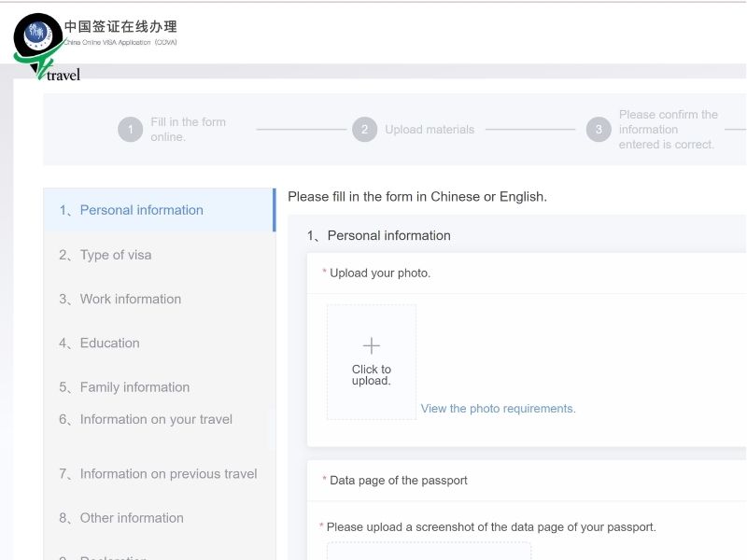Viewport: 747px width, 560px height.
Task: Select Education in the sidebar
Action: point(109,343)
